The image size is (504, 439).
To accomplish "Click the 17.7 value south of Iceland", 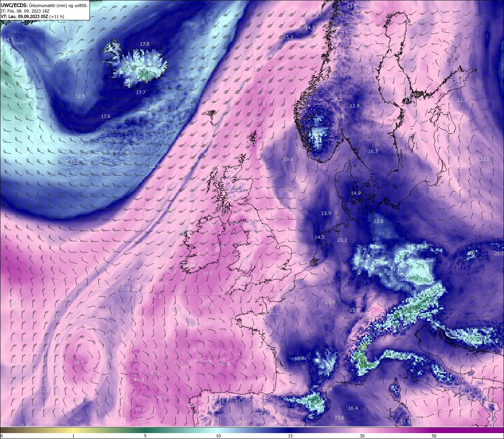I will coord(141,93).
